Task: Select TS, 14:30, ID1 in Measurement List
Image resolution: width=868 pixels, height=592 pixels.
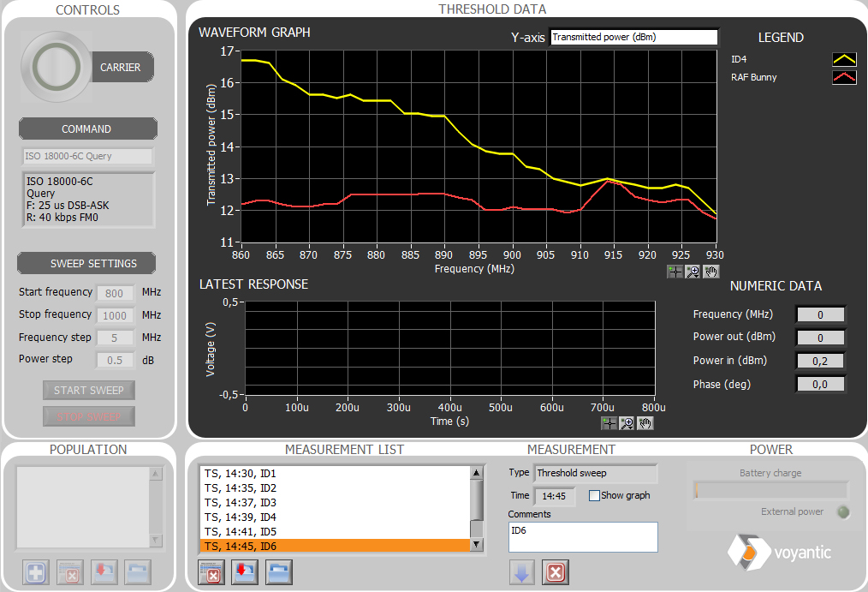Action: [335, 473]
